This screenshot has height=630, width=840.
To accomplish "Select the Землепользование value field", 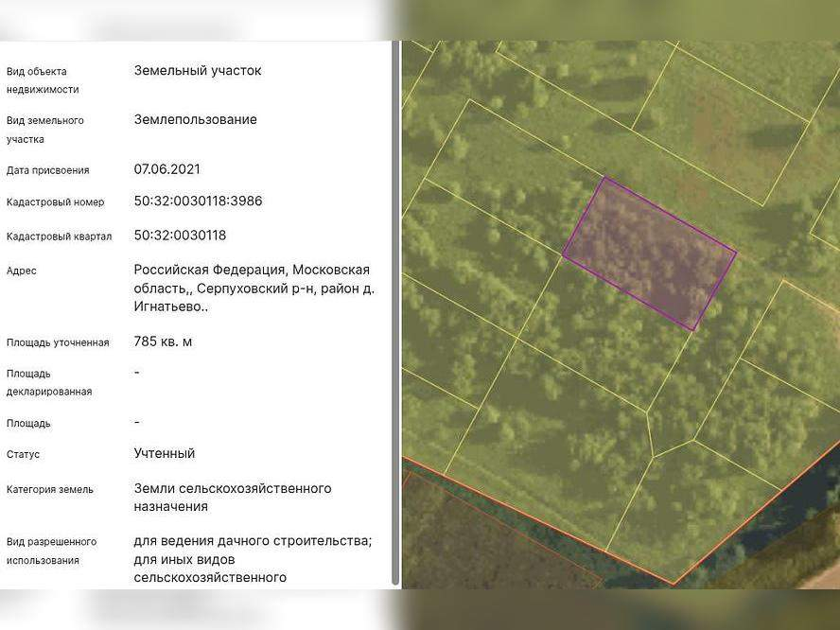I will pyautogui.click(x=195, y=119).
